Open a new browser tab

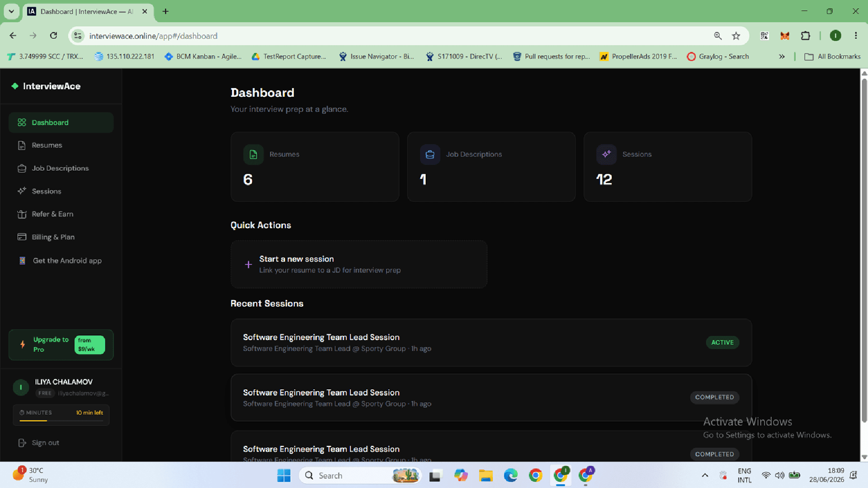pos(165,11)
